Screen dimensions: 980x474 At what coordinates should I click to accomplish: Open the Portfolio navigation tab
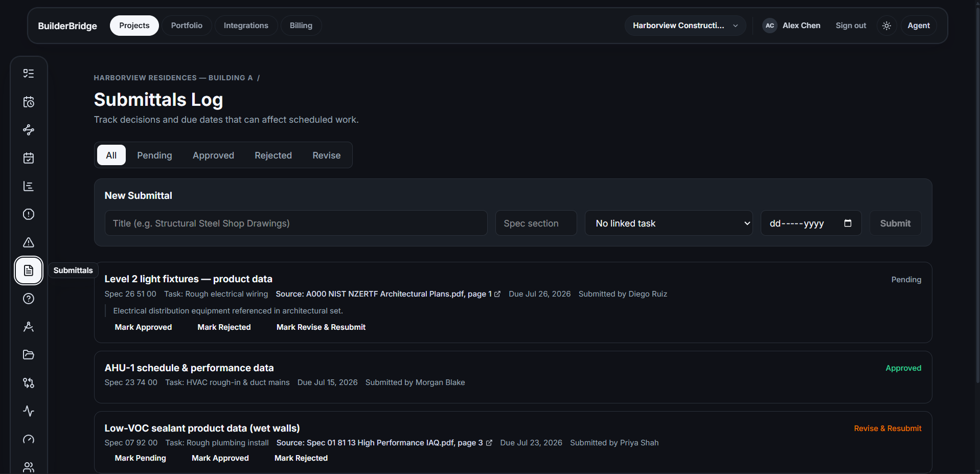click(x=187, y=26)
